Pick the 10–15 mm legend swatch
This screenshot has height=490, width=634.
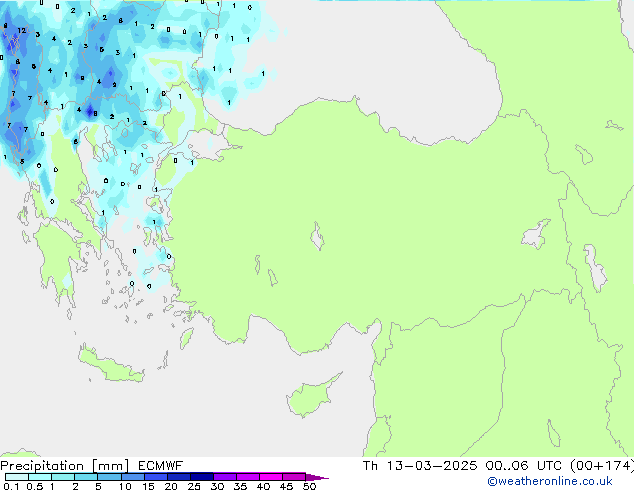133,477
